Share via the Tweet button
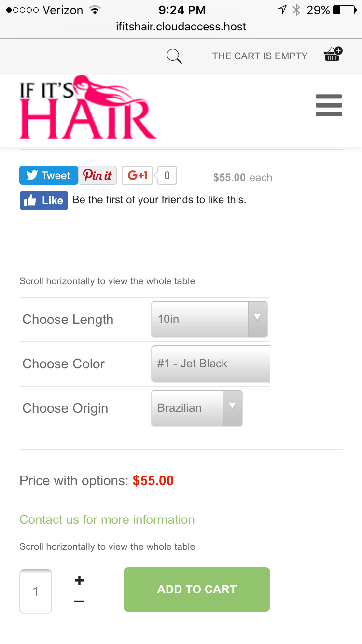 click(48, 175)
